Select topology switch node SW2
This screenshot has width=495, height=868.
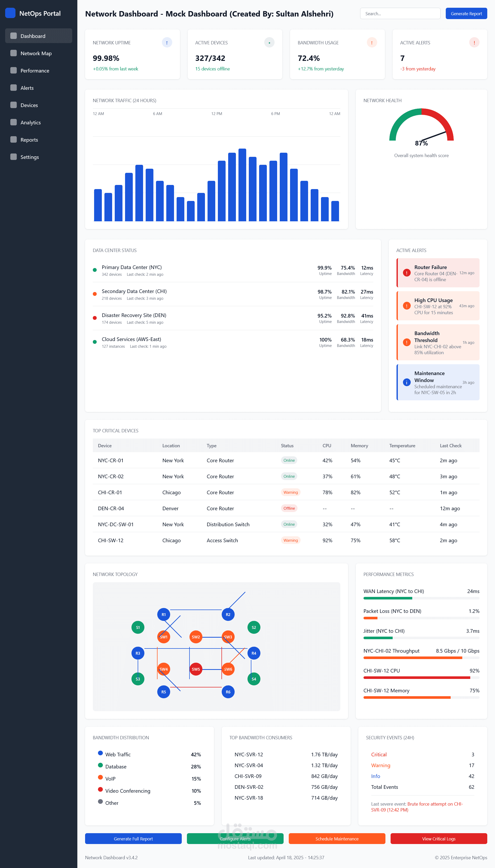pyautogui.click(x=196, y=637)
